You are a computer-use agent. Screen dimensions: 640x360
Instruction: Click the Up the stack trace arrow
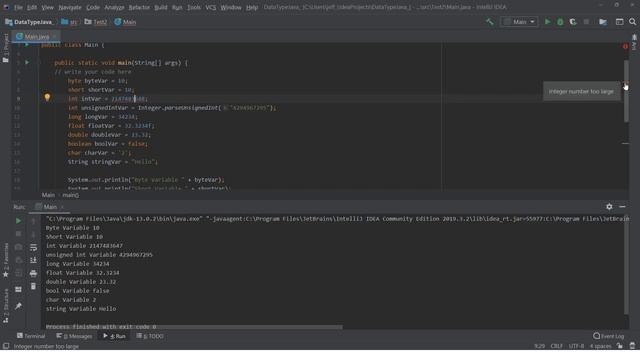click(33, 221)
